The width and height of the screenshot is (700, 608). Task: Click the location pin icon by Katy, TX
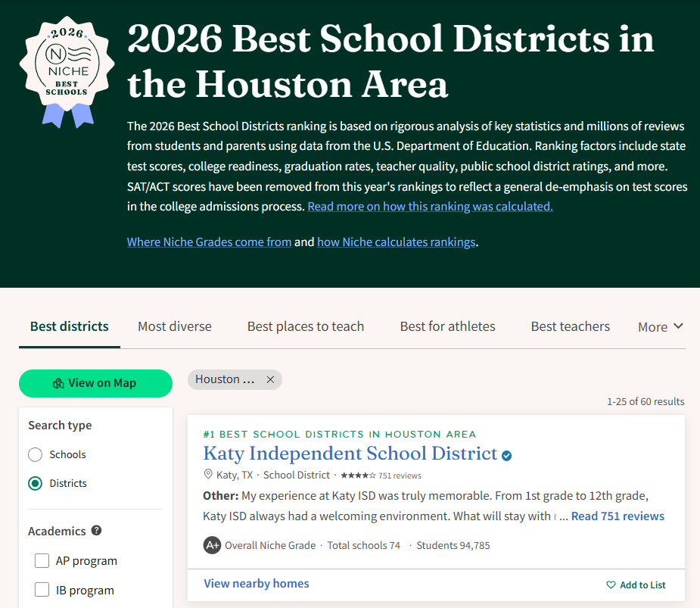[x=209, y=475]
